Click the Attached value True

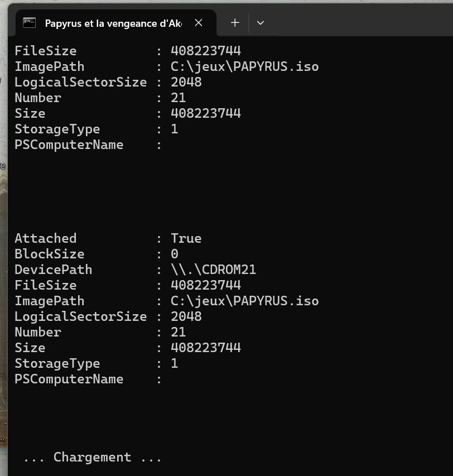186,238
